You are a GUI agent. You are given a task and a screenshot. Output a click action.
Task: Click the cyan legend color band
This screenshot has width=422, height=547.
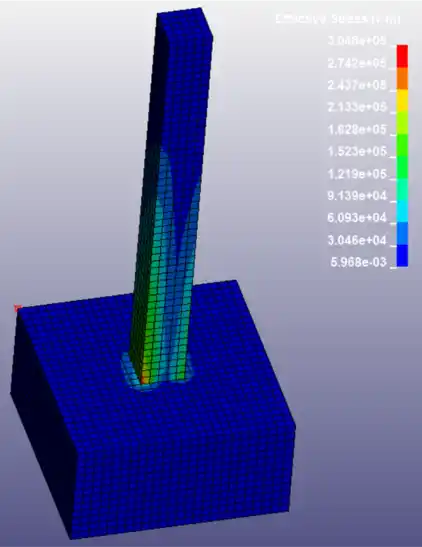tap(402, 211)
